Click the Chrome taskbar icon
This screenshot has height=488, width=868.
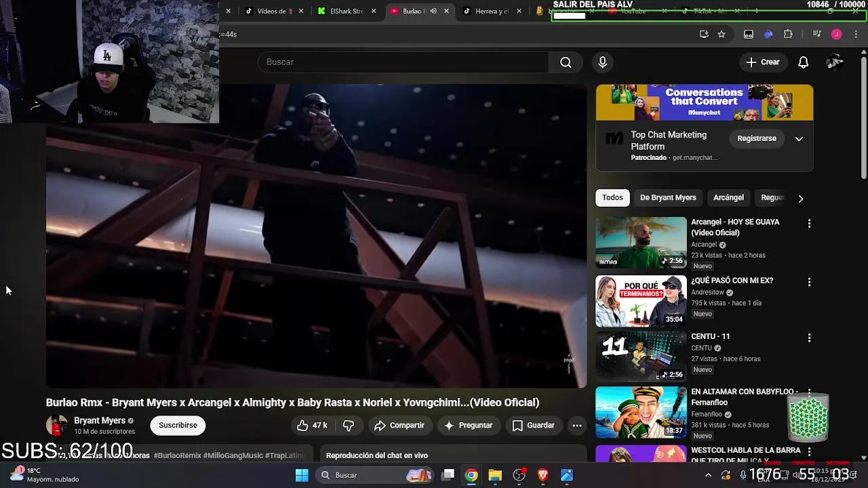tap(471, 475)
